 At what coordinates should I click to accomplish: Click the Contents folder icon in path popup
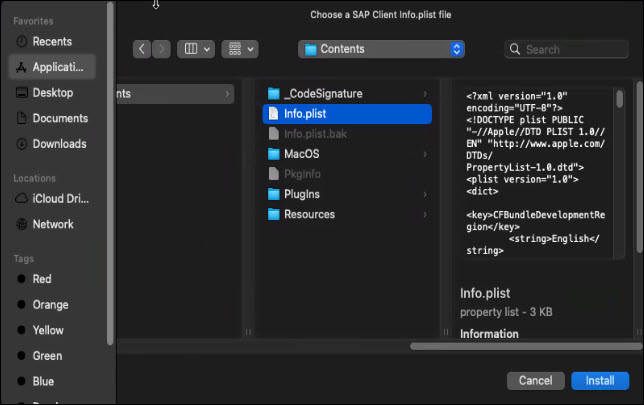pyautogui.click(x=311, y=50)
